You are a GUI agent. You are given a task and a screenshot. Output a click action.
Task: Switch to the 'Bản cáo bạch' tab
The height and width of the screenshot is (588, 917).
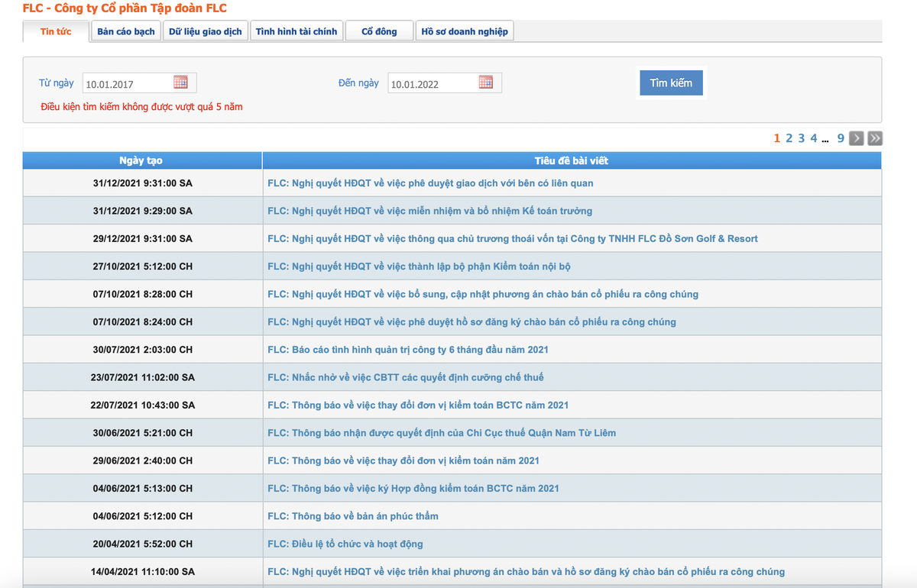[126, 31]
